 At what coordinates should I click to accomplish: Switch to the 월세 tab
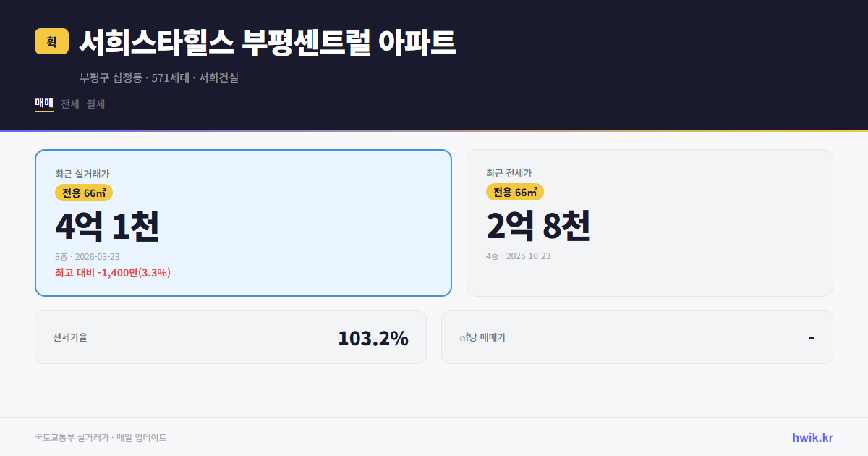tap(95, 104)
